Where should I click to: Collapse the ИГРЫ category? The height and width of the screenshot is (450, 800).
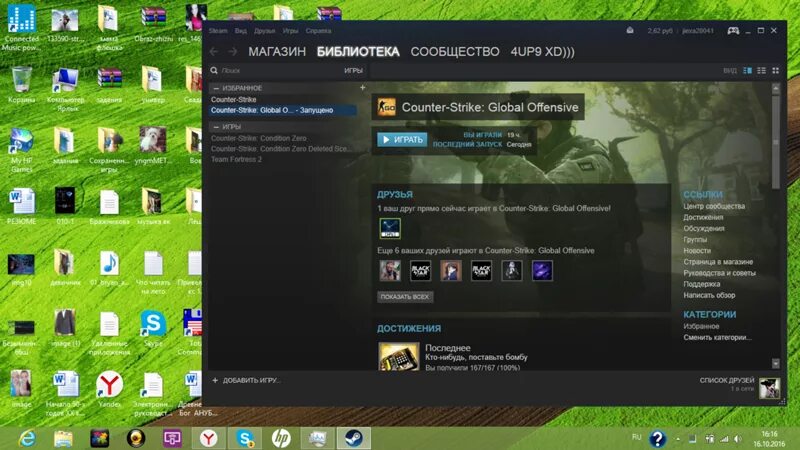[x=216, y=127]
